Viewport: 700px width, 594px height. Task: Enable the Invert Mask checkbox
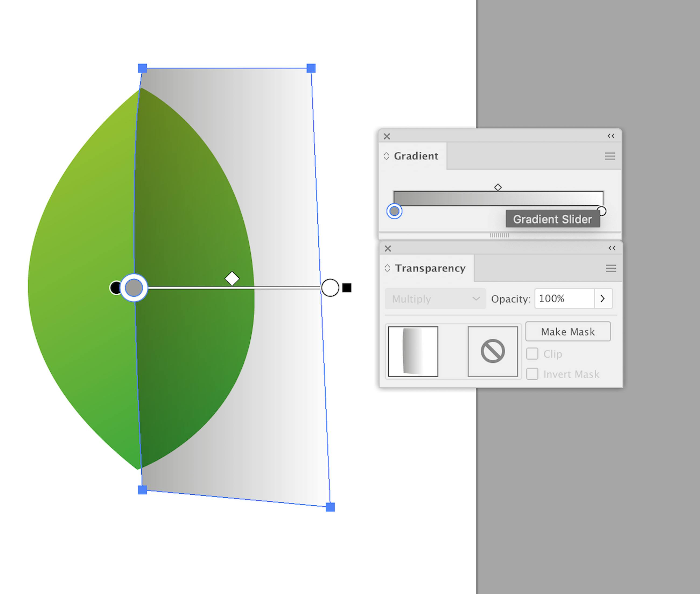point(532,374)
